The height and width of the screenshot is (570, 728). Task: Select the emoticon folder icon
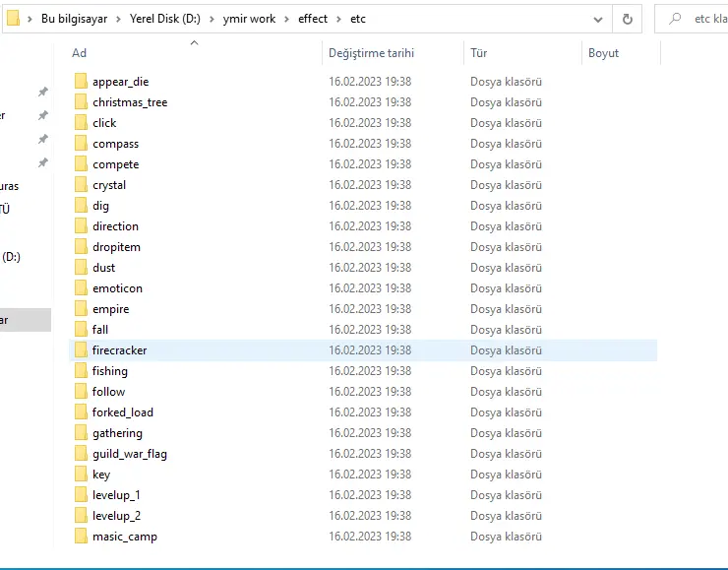[81, 288]
